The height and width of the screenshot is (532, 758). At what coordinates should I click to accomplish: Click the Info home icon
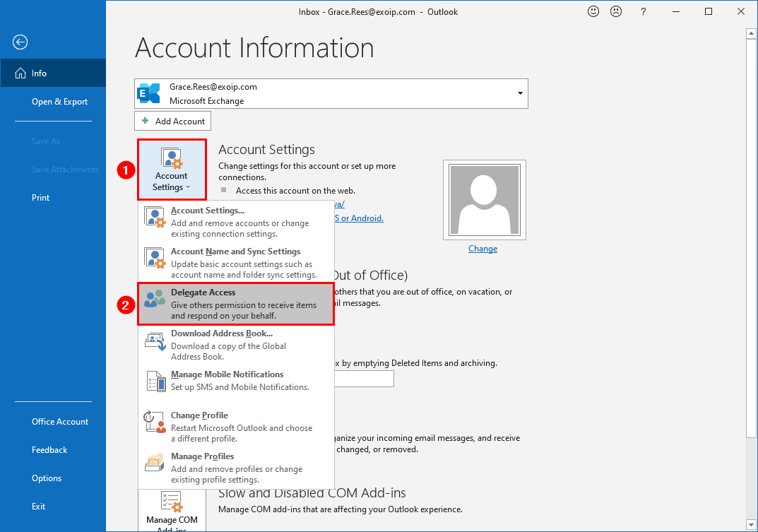20,73
